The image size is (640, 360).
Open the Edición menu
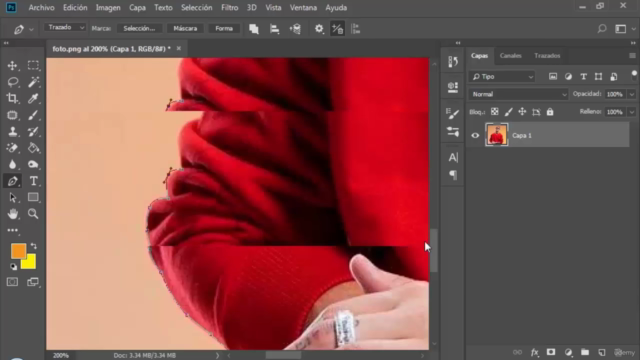(75, 8)
